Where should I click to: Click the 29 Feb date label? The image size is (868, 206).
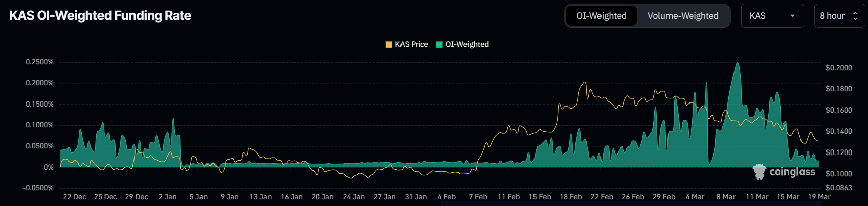[x=664, y=197]
